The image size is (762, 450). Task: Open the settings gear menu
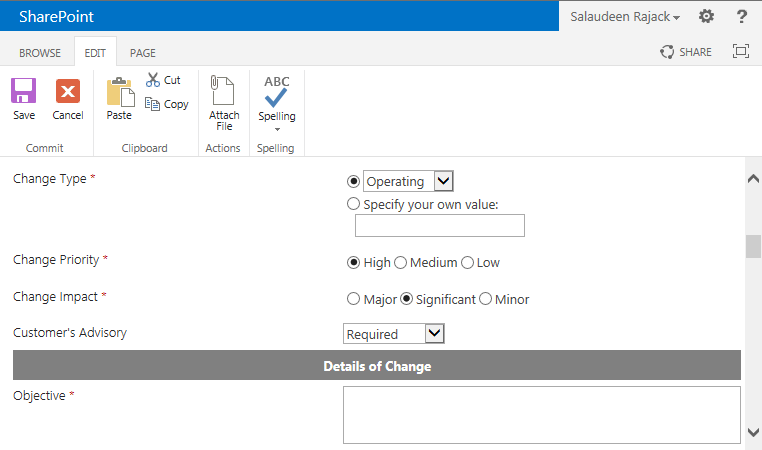click(x=706, y=17)
